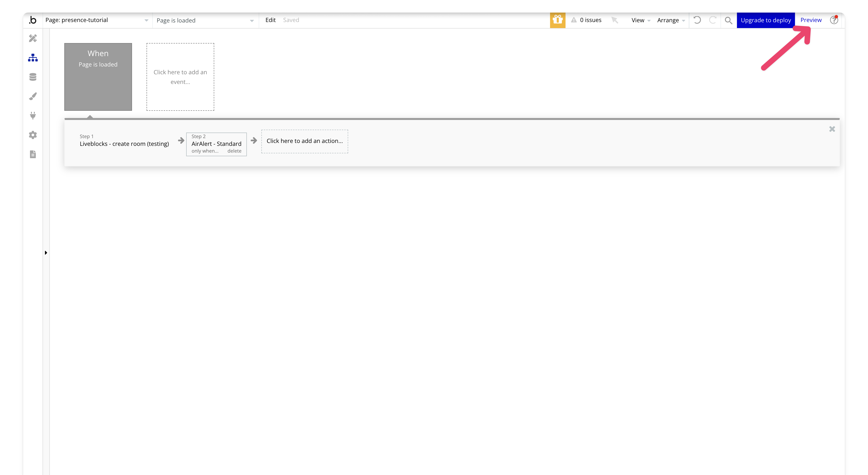Image resolution: width=868 pixels, height=475 pixels.
Task: Select the When Page is loaded event
Action: coord(98,77)
